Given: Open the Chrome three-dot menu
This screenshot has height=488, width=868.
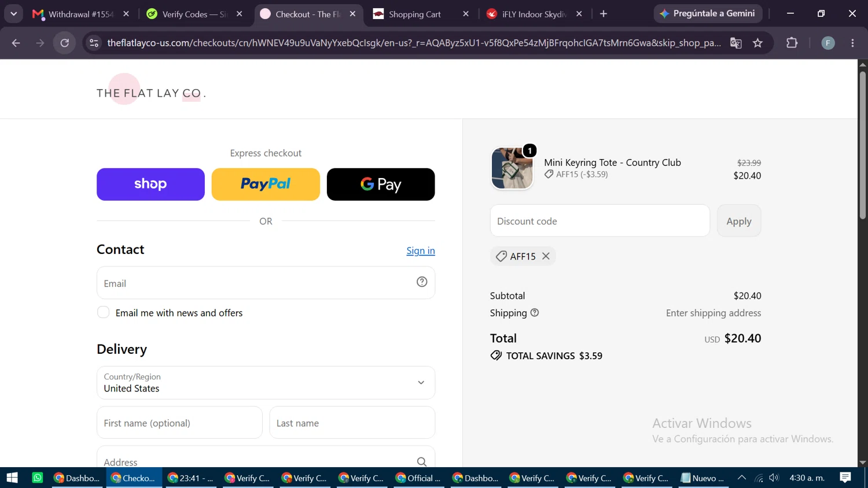Looking at the screenshot, I should tap(852, 43).
